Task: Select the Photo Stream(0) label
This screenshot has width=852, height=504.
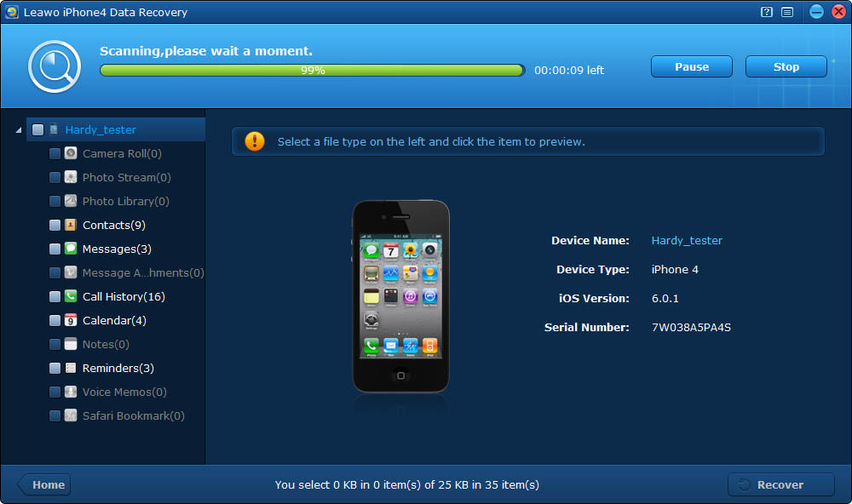Action: coord(127,178)
